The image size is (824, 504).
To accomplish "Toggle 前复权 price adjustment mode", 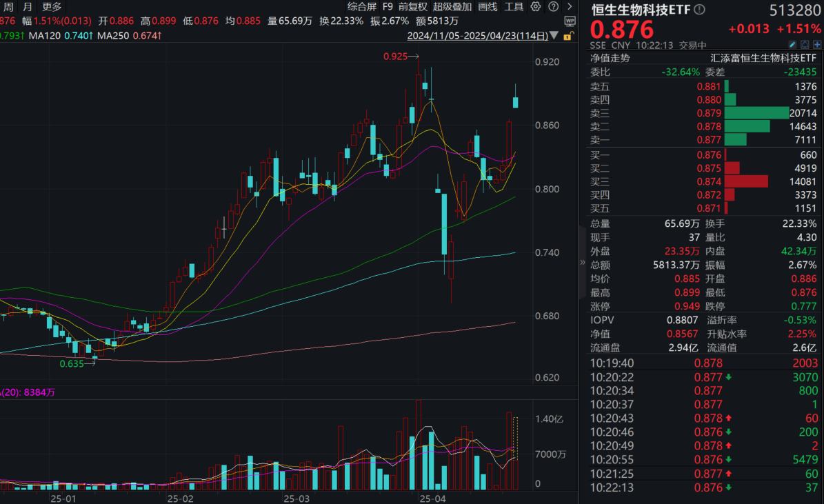I will pyautogui.click(x=412, y=7).
